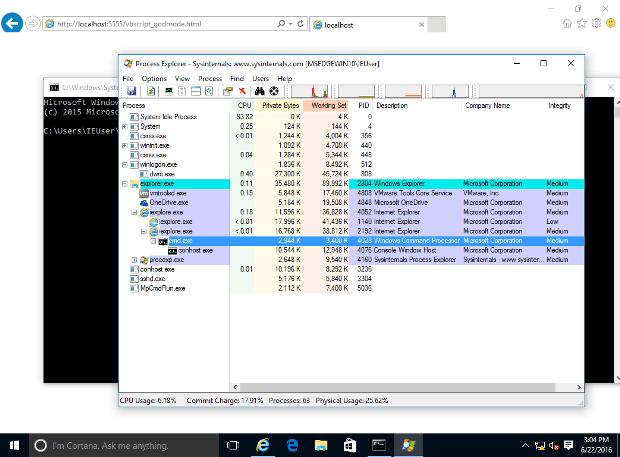Click the horizontal scrollbar left arrow
This screenshot has height=457, width=620.
point(235,387)
